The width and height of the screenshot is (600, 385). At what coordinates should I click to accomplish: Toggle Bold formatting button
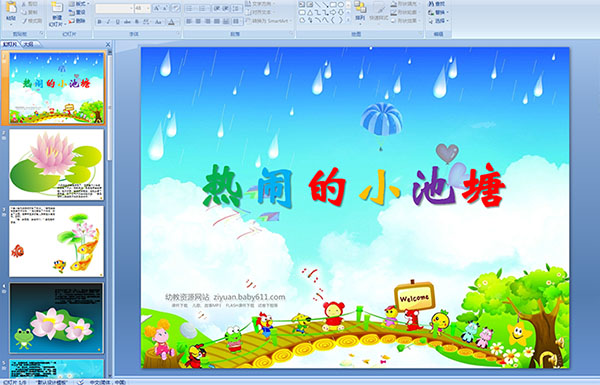click(x=99, y=22)
